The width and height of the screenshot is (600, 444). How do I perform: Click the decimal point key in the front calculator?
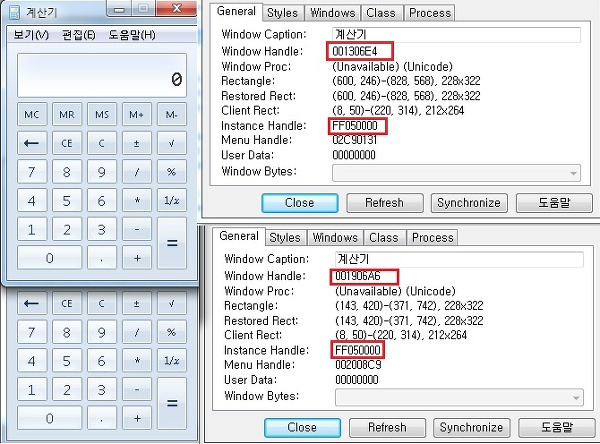tap(102, 258)
